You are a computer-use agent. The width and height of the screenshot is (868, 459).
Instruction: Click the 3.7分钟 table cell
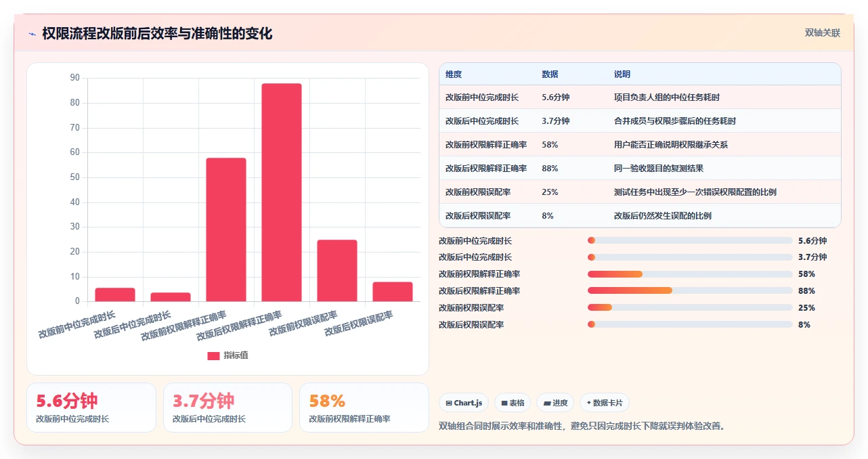pos(556,121)
